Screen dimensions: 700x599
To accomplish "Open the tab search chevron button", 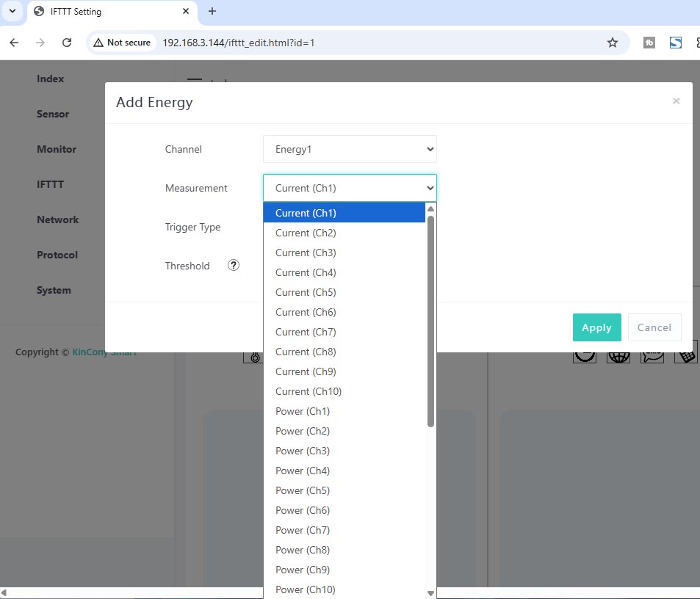I will [x=12, y=11].
